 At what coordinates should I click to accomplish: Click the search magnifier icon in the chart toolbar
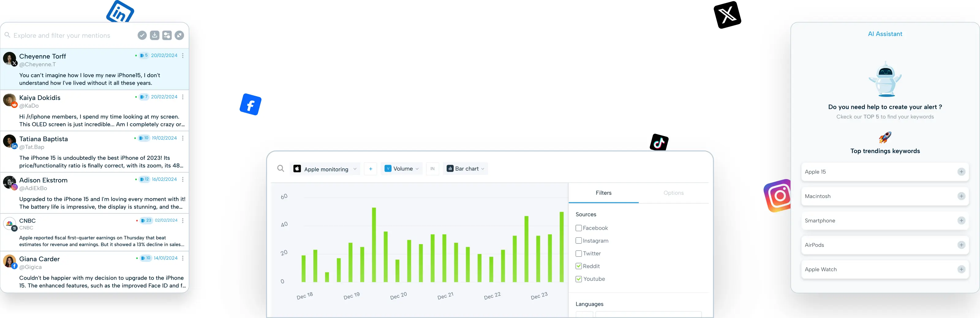[x=281, y=169]
